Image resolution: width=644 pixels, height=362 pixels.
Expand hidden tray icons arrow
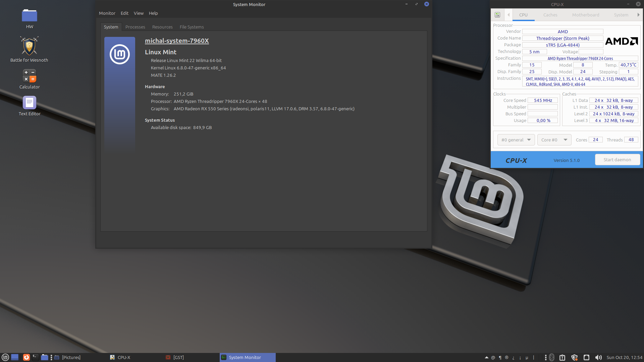[x=486, y=357]
